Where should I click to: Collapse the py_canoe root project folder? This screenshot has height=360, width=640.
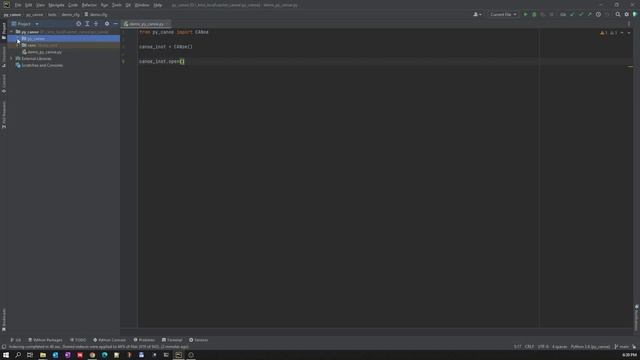coord(12,32)
